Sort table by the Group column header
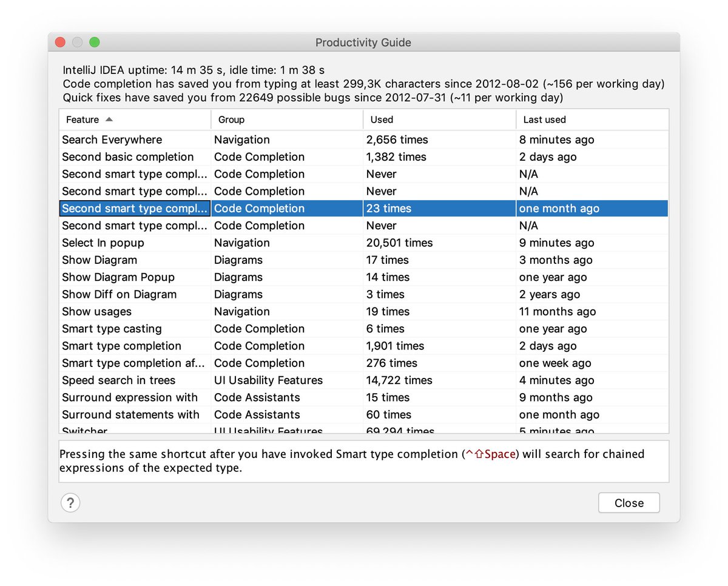This screenshot has height=586, width=728. click(287, 120)
